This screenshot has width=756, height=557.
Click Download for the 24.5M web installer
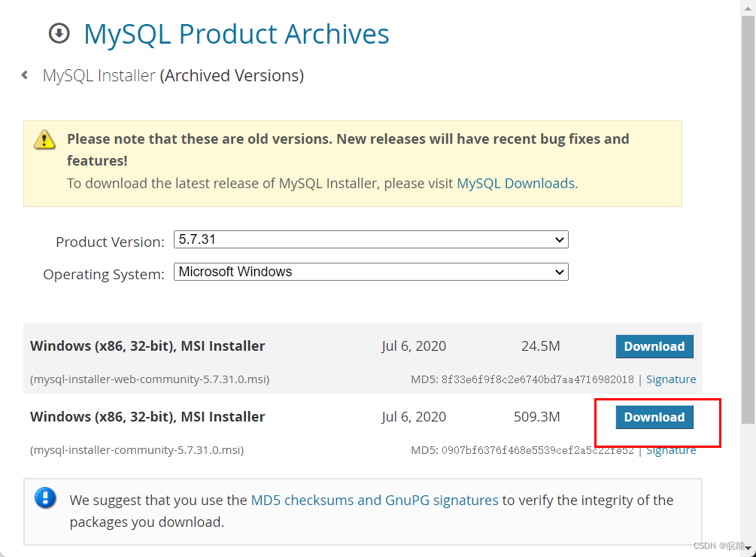[654, 346]
